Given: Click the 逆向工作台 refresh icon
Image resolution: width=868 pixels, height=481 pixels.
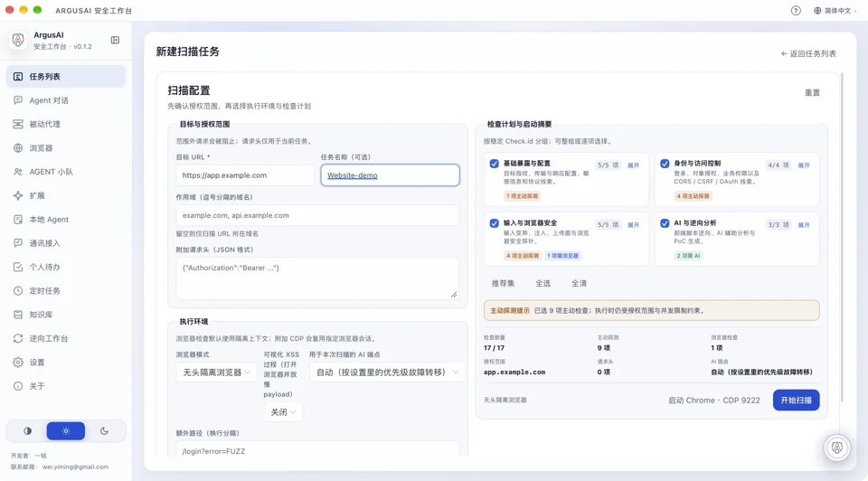Looking at the screenshot, I should [18, 338].
